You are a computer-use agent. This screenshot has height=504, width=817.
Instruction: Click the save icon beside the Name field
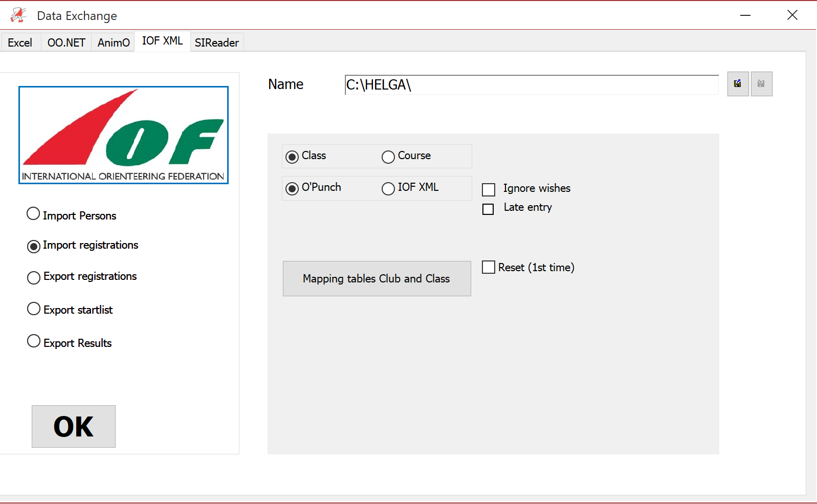738,84
